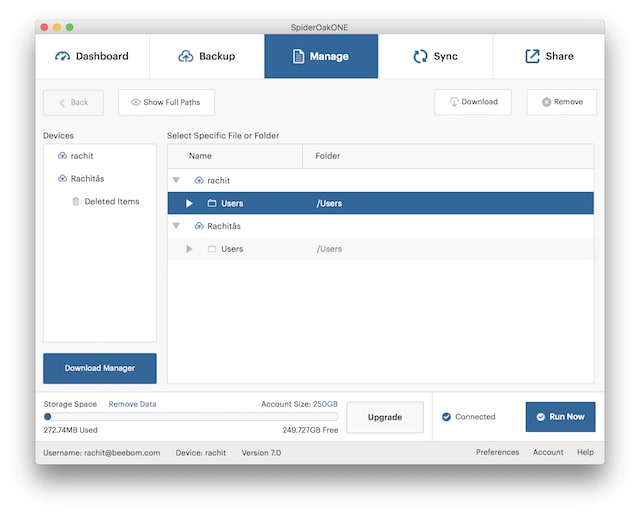Click the Version 7.0 text
The width and height of the screenshot is (640, 515).
pos(261,453)
